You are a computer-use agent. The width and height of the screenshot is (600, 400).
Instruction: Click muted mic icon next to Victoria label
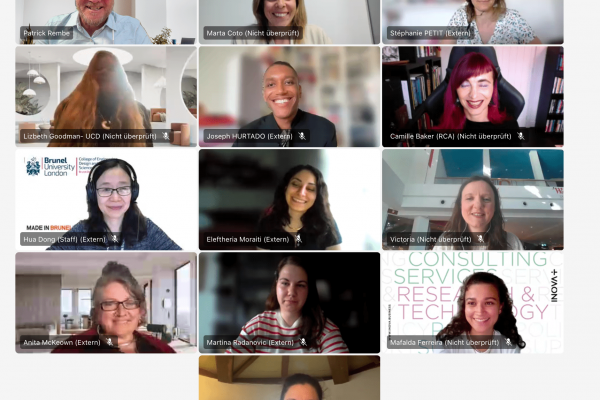click(x=481, y=239)
